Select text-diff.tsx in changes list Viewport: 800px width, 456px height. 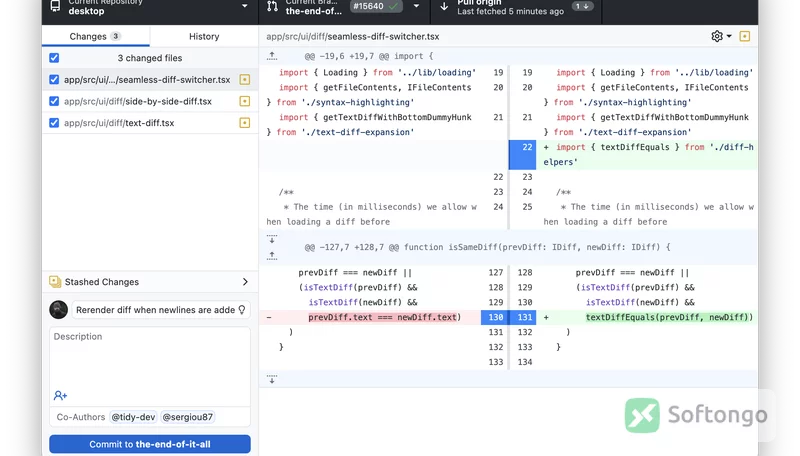click(150, 123)
